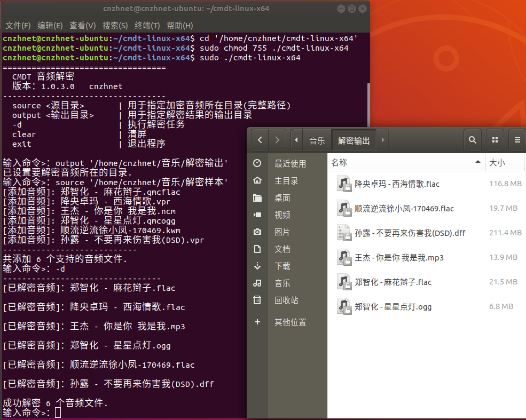Viewport: 526px width, 420px height.
Task: Switch to grid view with the view icon
Action: 495,140
